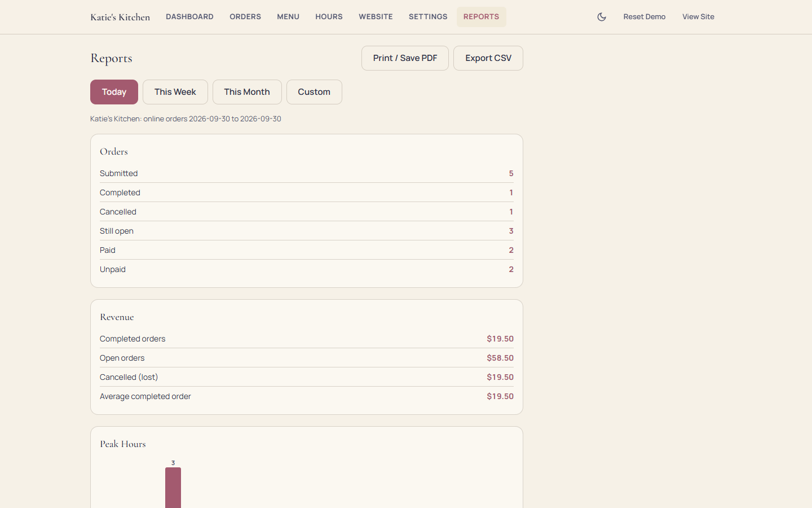812x508 pixels.
Task: Click the Reports page heading
Action: coord(111,58)
